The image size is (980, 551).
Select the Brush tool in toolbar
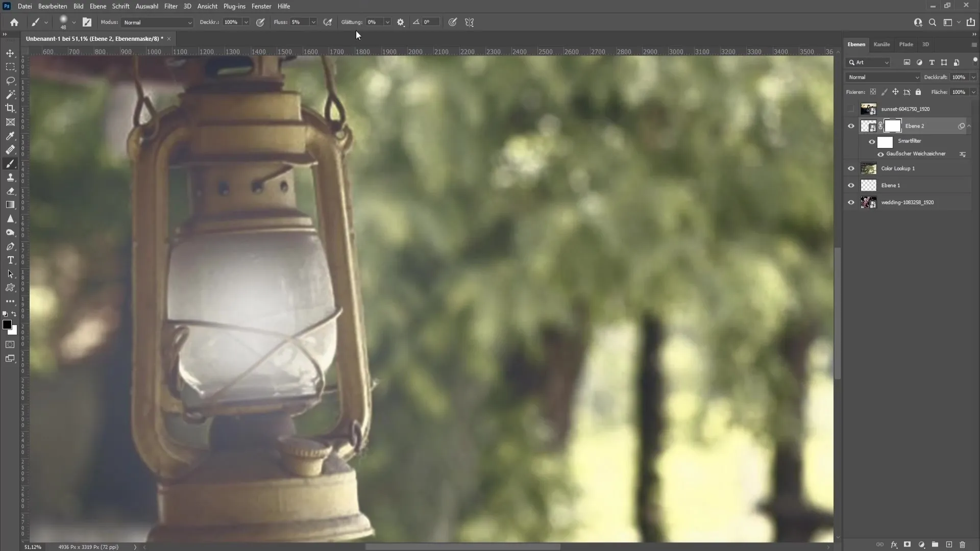10,163
